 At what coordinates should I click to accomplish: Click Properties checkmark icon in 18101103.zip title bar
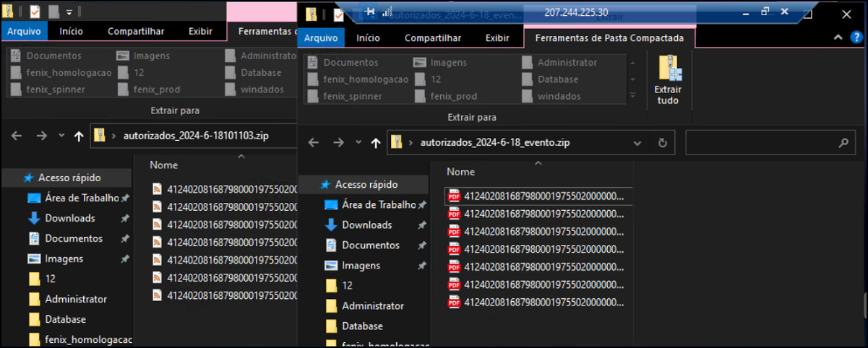[x=35, y=12]
